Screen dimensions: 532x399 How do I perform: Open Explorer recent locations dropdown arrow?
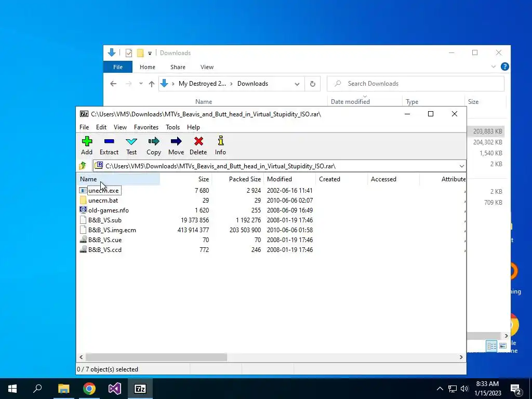click(x=141, y=84)
